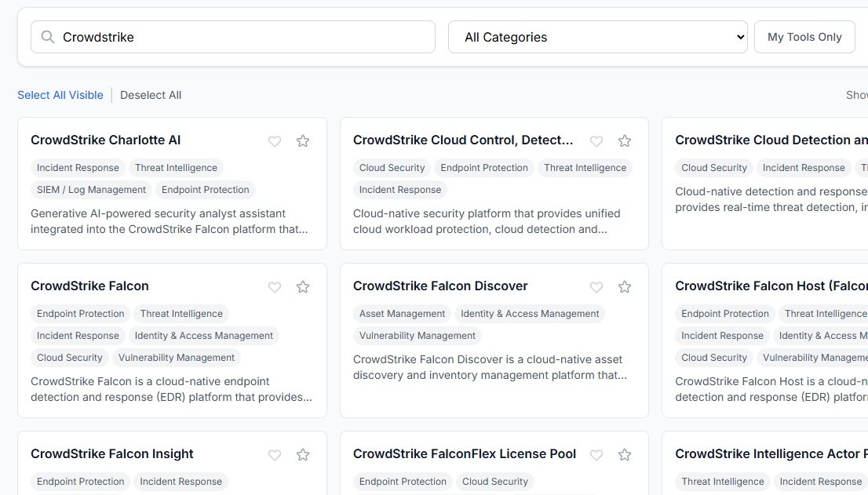The height and width of the screenshot is (495, 868).
Task: Click Endpoint Protection tag on Falcon Host card
Action: point(725,314)
